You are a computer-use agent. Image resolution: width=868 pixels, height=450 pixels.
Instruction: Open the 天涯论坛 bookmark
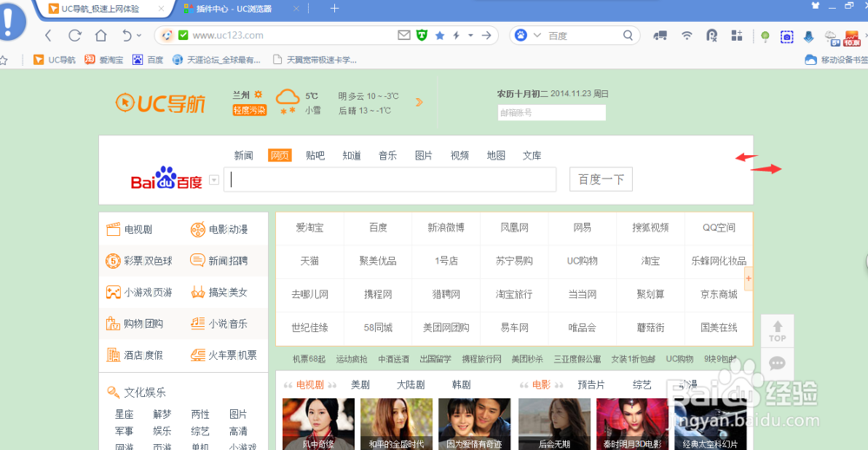216,60
